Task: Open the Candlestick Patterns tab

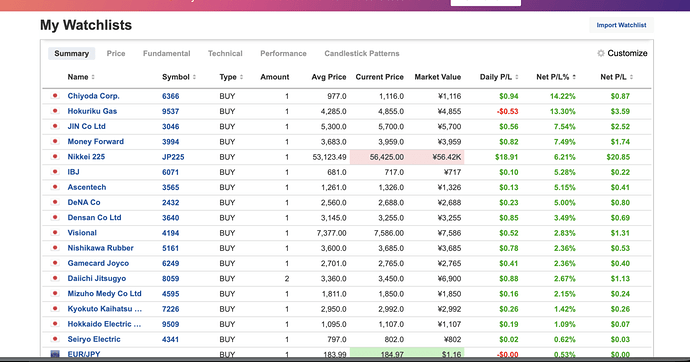Action: tap(362, 53)
